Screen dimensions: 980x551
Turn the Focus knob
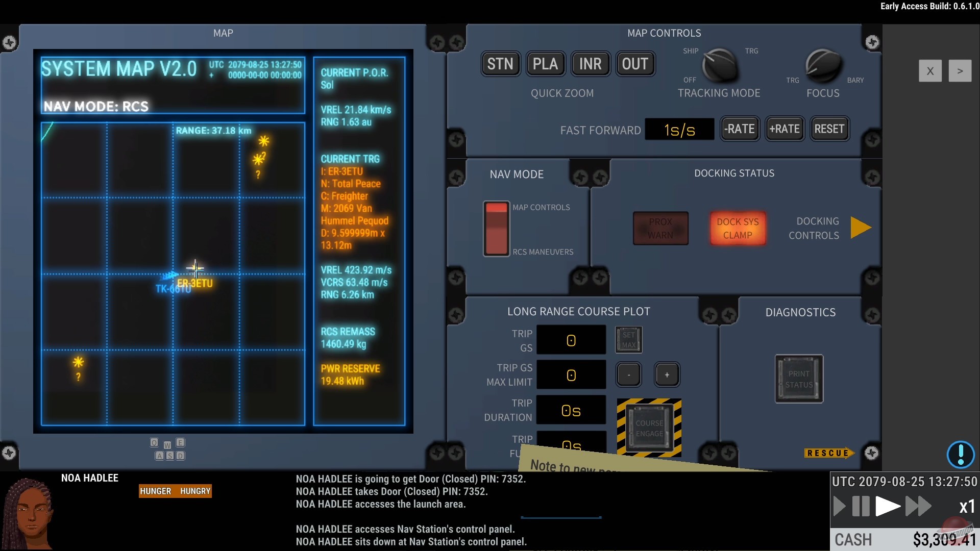[x=823, y=66]
